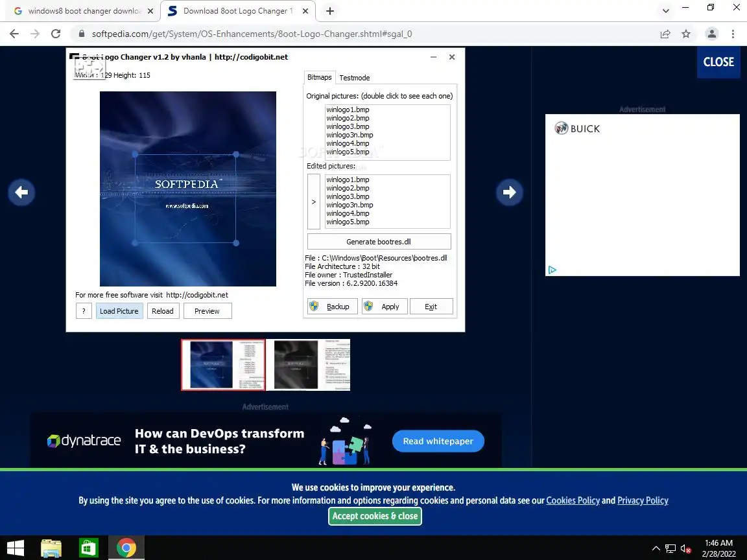Go to next gallery image arrow
Viewport: 747px width, 560px height.
509,192
